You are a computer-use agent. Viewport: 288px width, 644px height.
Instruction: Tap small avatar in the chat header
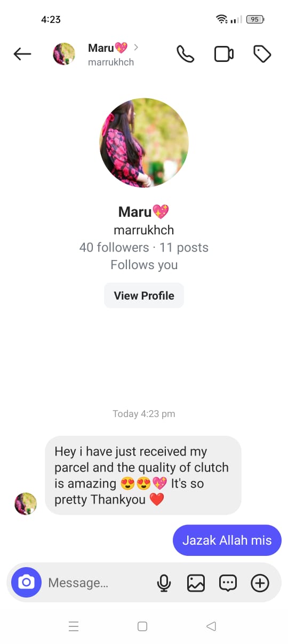[x=64, y=54]
